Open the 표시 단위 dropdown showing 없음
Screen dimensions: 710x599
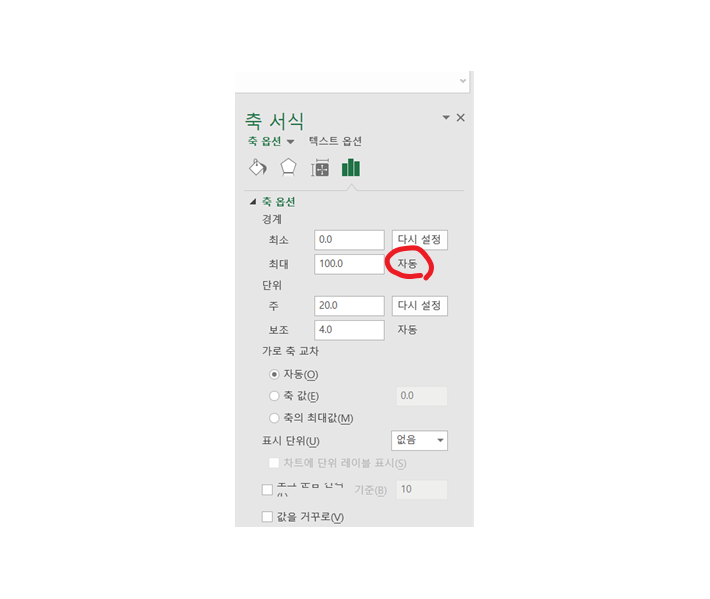click(x=419, y=440)
